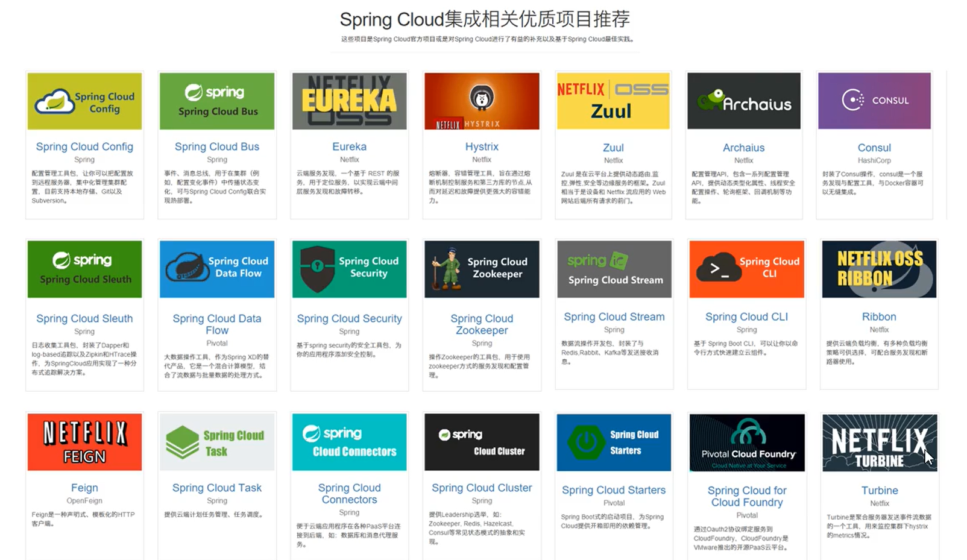Click the OpenFeign vendor label under Feign

click(84, 501)
